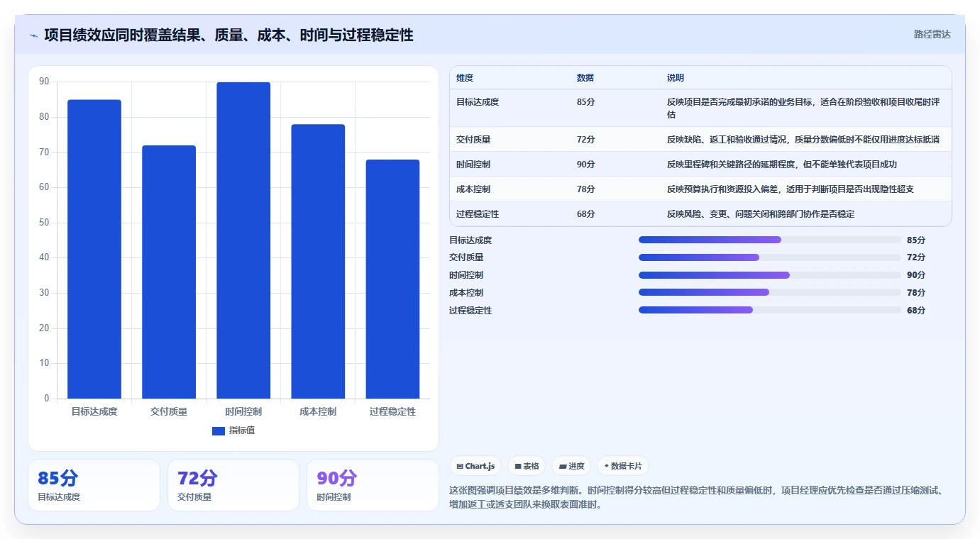Click the 78分 value in table
This screenshot has height=539, width=980.
(586, 189)
